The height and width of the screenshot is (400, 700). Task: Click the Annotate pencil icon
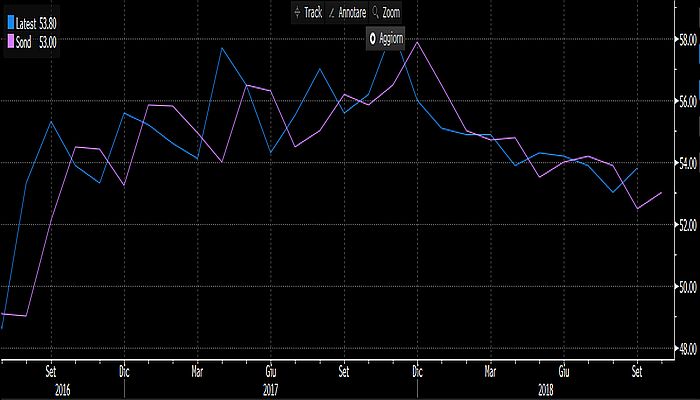[331, 13]
